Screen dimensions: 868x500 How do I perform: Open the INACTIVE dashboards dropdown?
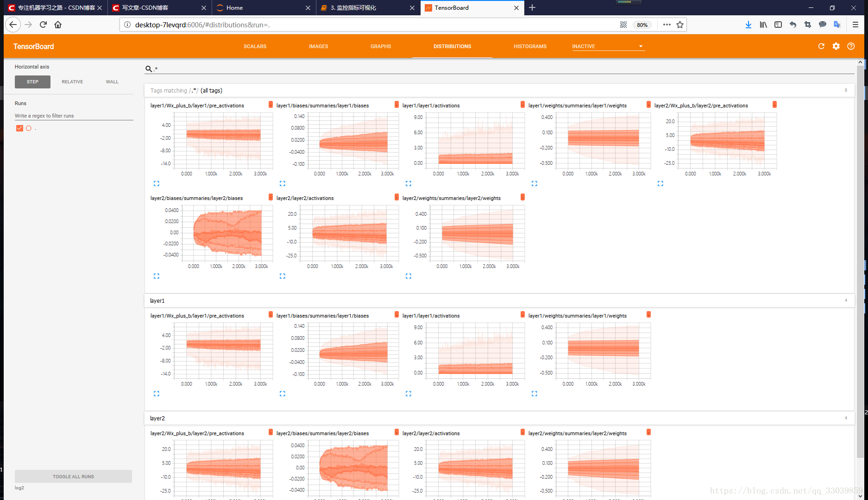(x=608, y=46)
